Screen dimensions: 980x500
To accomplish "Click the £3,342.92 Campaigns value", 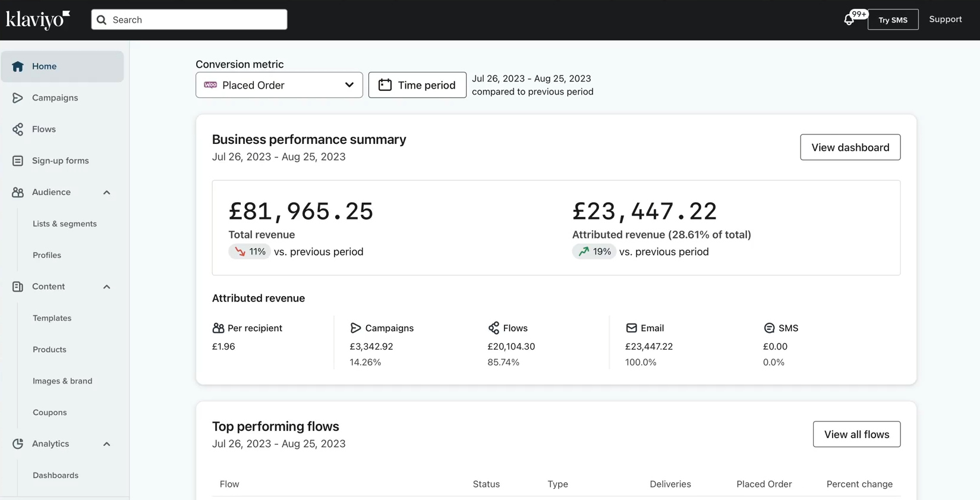I will click(371, 347).
